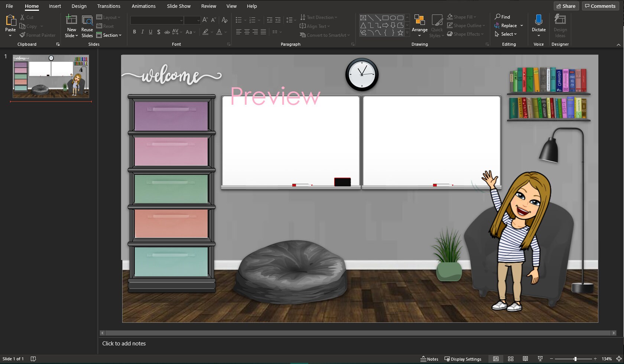Open the Slide Show ribbon tab
This screenshot has height=364, width=624.
tap(178, 6)
